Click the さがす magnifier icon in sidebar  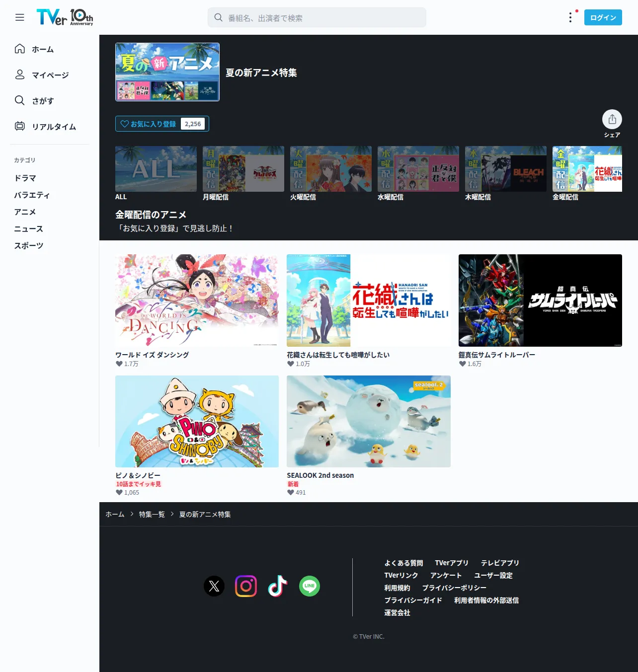click(x=20, y=100)
